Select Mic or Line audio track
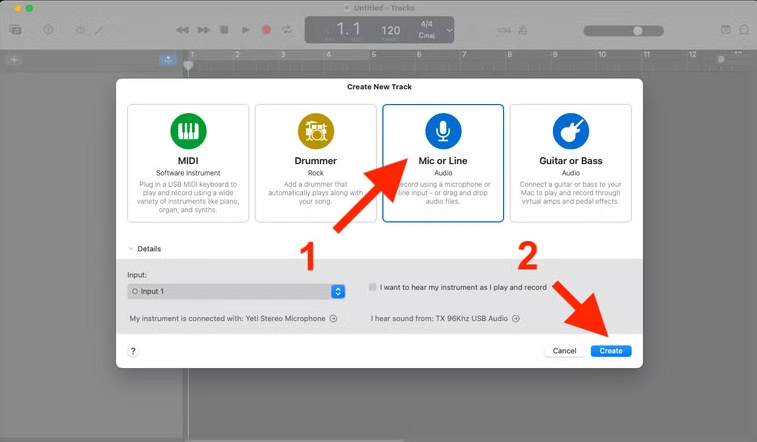Screen dimensions: 757x442 [443, 163]
